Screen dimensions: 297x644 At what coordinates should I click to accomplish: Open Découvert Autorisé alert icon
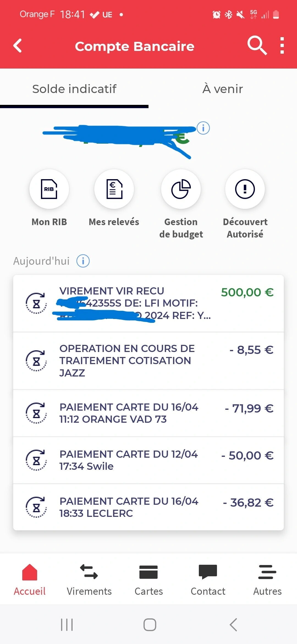pyautogui.click(x=245, y=189)
